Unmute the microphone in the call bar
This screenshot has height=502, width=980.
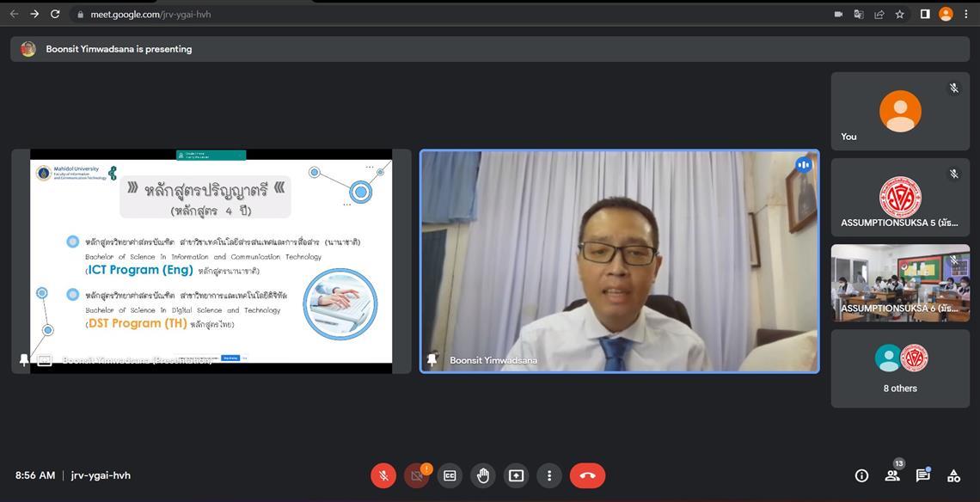tap(383, 475)
